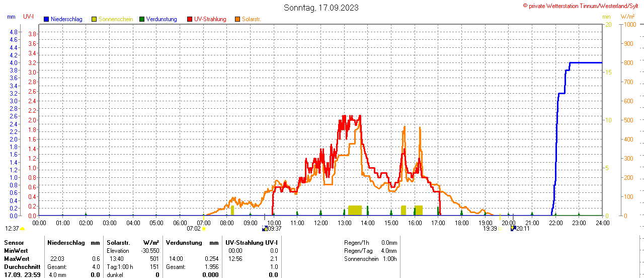Click the 22:00 mark on the time axis
The height and width of the screenshot is (278, 644).
(555, 223)
